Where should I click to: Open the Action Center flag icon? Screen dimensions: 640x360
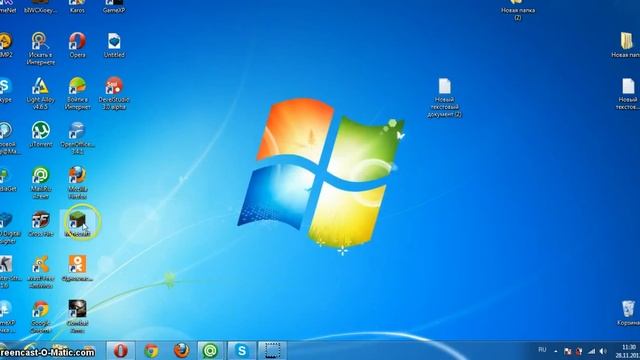(568, 351)
